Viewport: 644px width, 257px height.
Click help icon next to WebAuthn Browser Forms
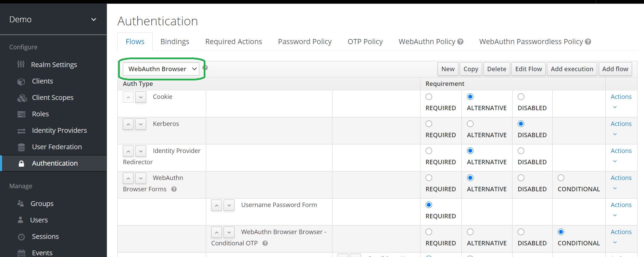pyautogui.click(x=174, y=189)
